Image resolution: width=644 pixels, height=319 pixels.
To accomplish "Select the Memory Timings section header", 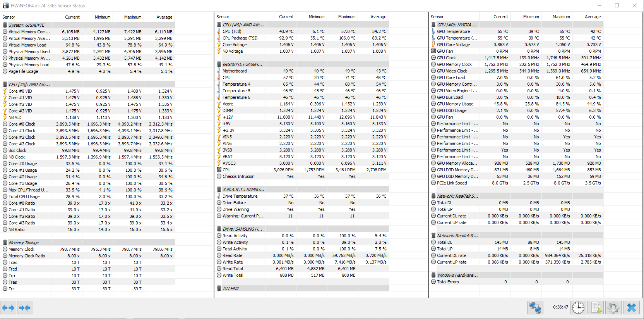I will click(x=24, y=243).
